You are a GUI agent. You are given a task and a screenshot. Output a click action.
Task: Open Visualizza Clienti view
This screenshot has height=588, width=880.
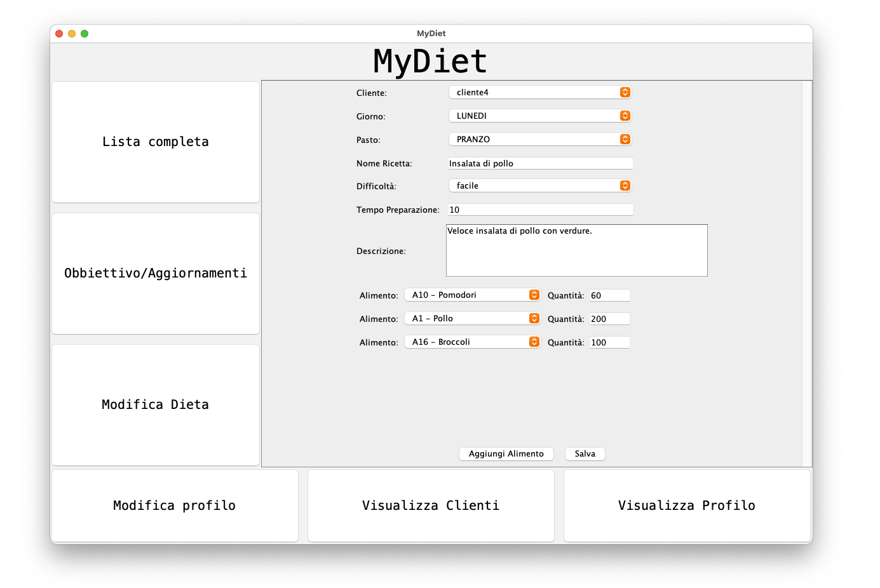pos(431,506)
